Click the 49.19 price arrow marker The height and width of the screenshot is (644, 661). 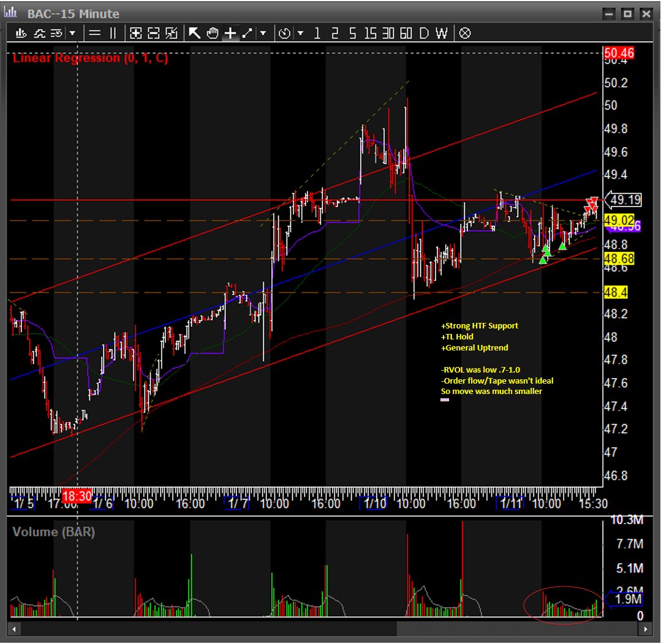coord(624,200)
